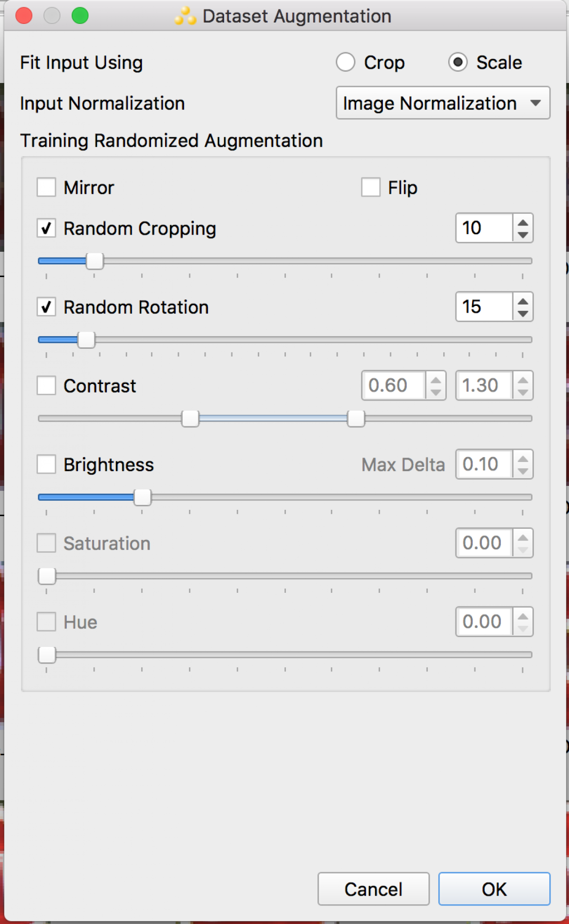Enable the Contrast checkbox
Viewport: 569px width, 924px height.
pos(46,386)
